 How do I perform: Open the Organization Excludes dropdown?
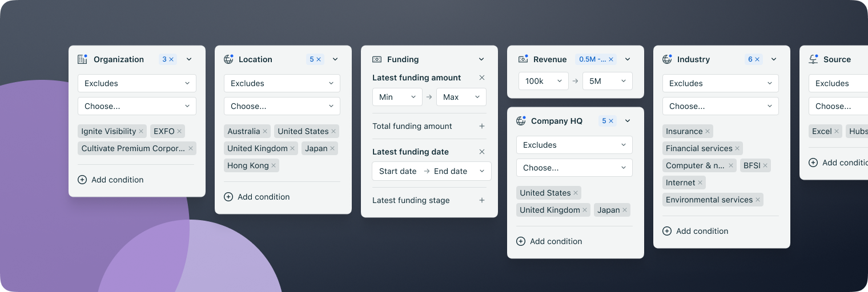click(137, 83)
